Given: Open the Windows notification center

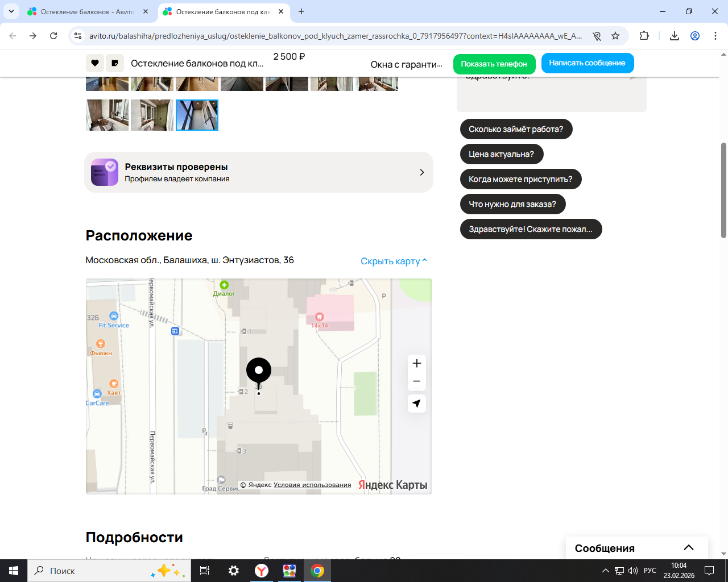Looking at the screenshot, I should [709, 571].
